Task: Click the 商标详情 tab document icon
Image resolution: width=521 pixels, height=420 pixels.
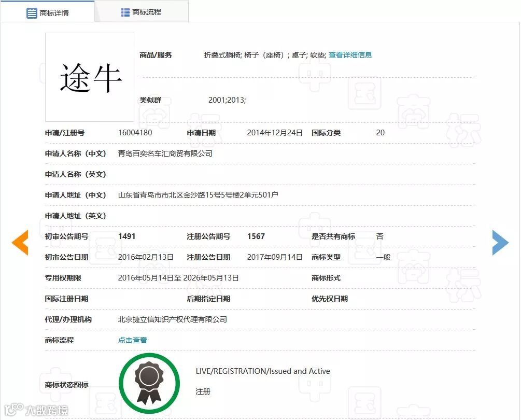Action: coord(32,13)
